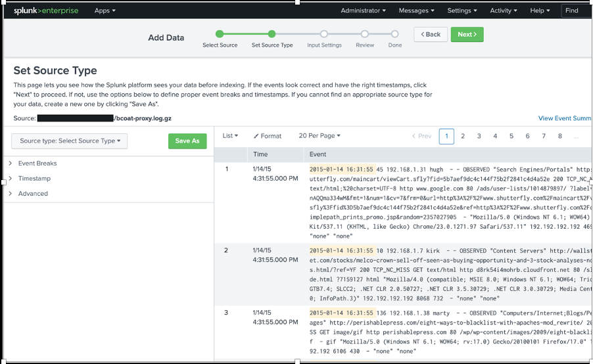The height and width of the screenshot is (364, 593).
Task: Open the Apps menu
Action: 105,11
